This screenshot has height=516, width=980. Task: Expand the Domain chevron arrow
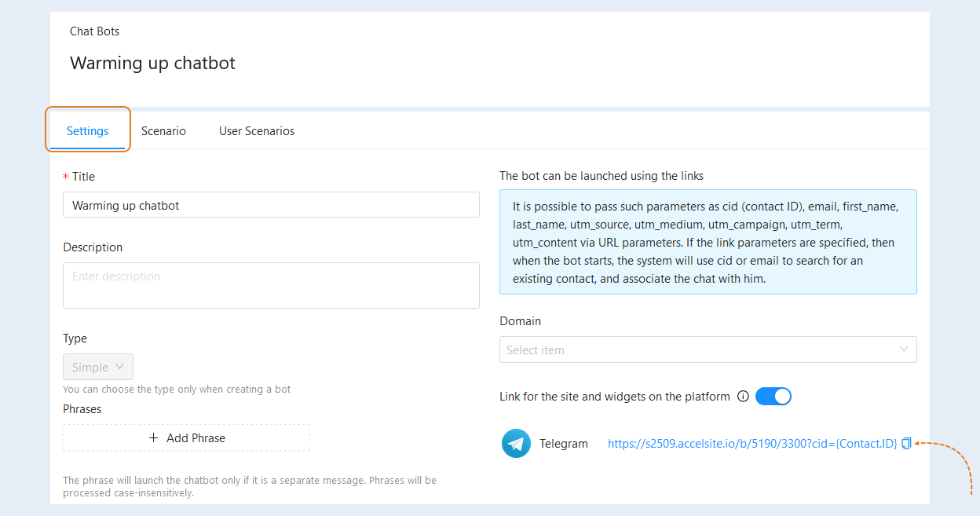click(904, 349)
